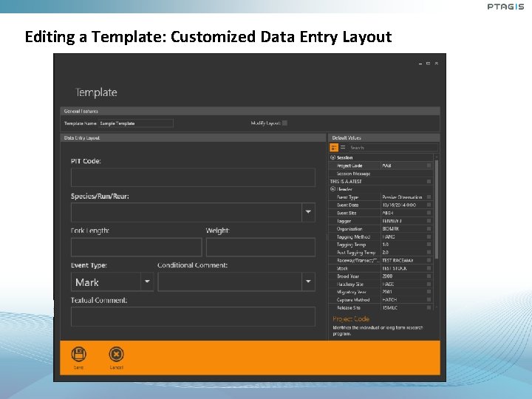Select the Project Code row label
The image size is (532, 399).
349,166
